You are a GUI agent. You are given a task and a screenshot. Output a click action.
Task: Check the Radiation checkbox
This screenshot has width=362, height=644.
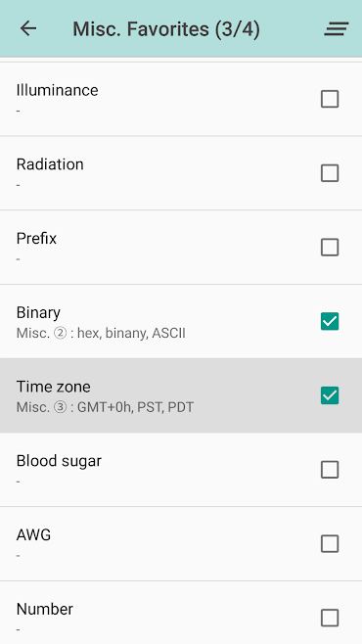point(330,173)
